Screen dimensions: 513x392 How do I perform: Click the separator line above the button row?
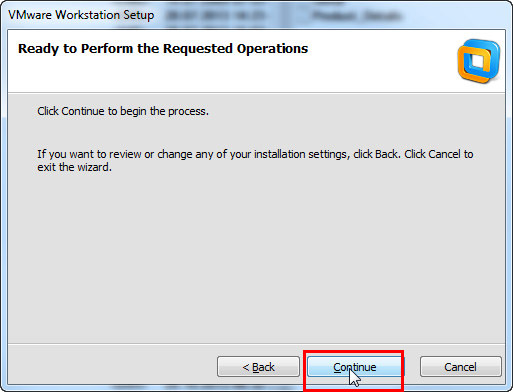(x=256, y=343)
